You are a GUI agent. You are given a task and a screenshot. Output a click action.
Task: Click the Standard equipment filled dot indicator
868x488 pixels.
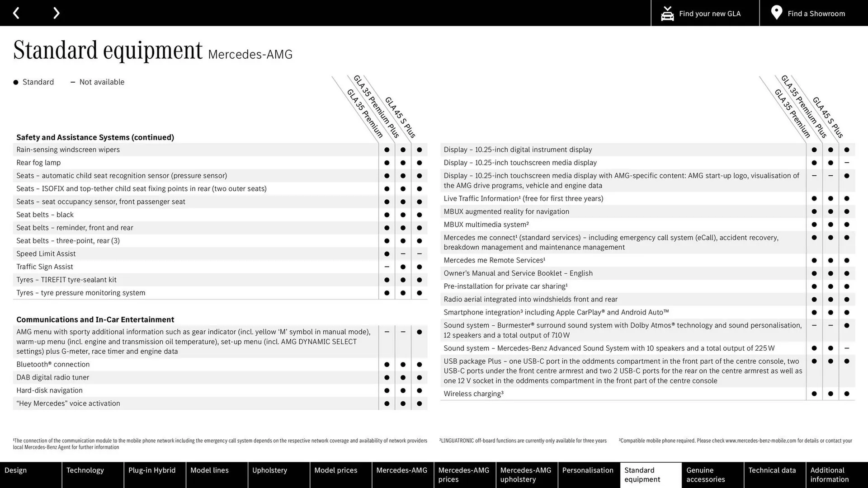point(15,82)
